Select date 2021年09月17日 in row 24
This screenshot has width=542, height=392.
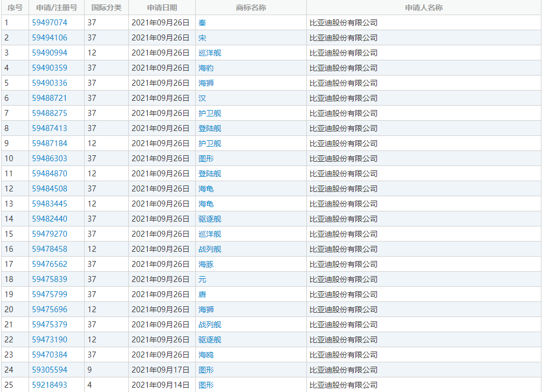point(161,370)
